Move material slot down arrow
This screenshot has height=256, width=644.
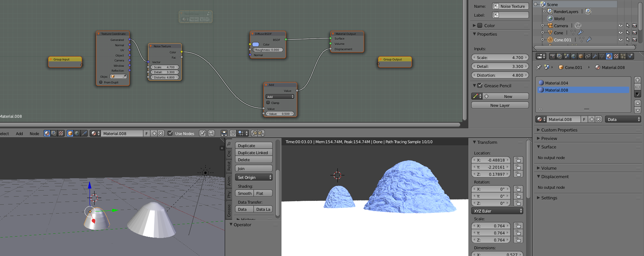(638, 110)
